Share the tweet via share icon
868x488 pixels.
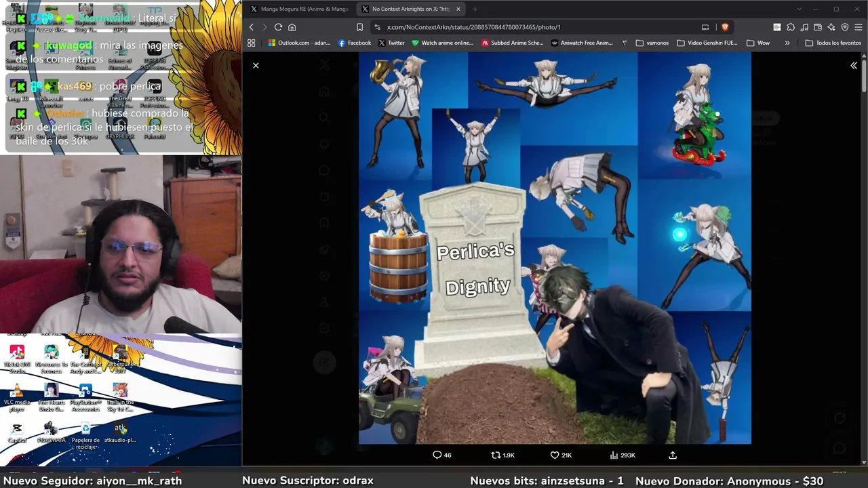tap(673, 455)
